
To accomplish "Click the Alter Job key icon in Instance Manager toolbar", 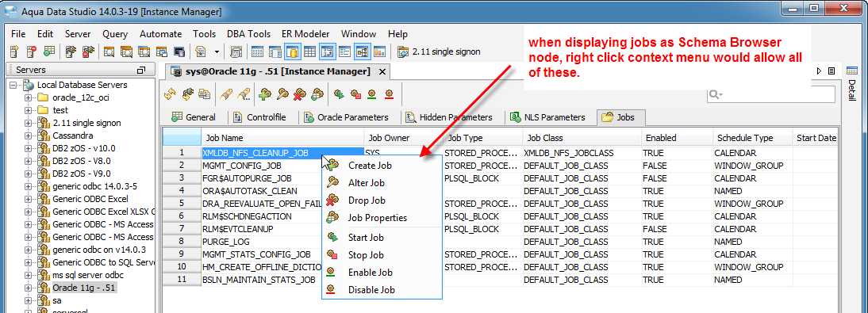I will (x=282, y=94).
